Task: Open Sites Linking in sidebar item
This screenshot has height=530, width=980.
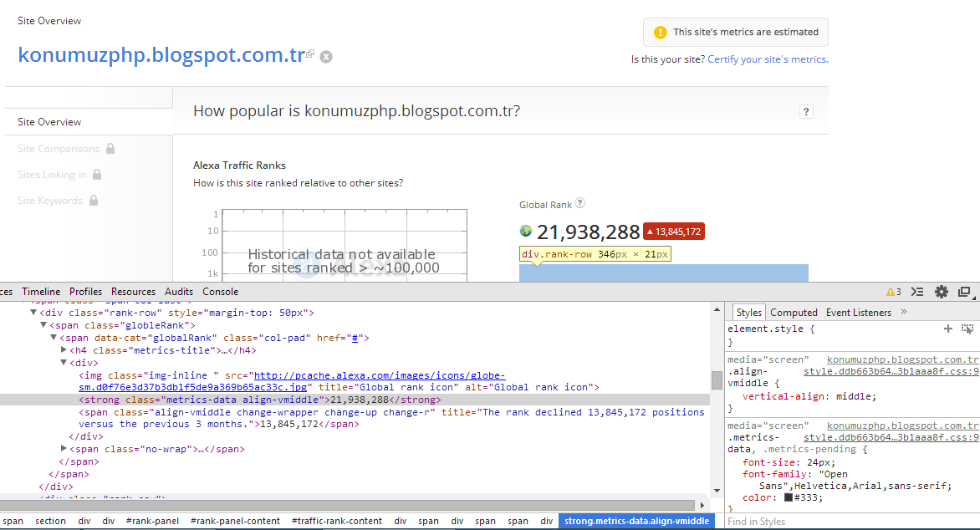Action: (x=52, y=175)
